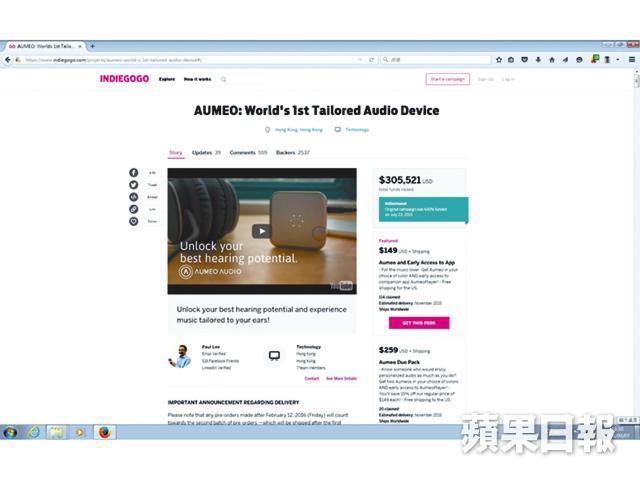Click the Paul Lee name text

click(211, 347)
